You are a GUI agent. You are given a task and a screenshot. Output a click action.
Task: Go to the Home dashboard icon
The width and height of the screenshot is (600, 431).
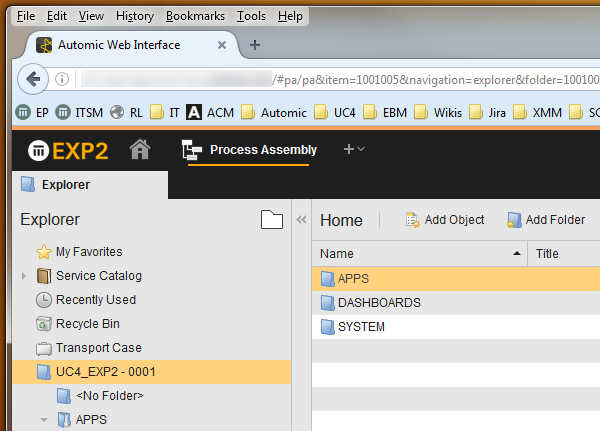pyautogui.click(x=140, y=149)
